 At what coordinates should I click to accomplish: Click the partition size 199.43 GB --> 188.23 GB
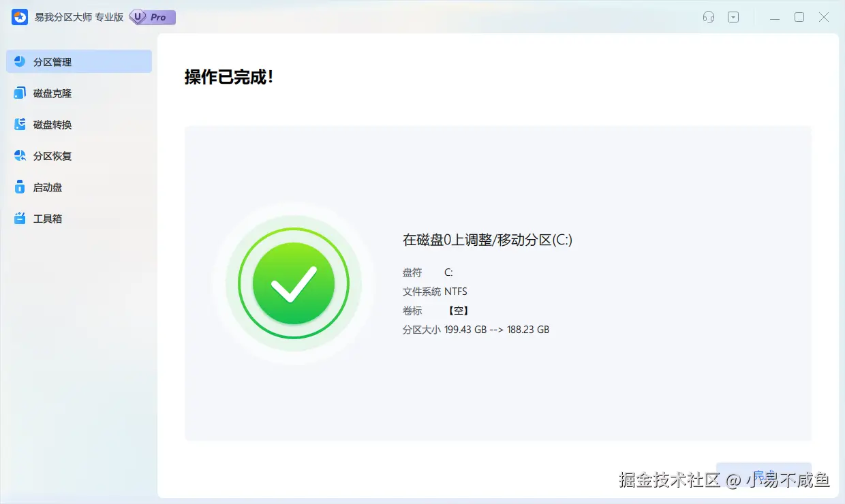click(497, 330)
